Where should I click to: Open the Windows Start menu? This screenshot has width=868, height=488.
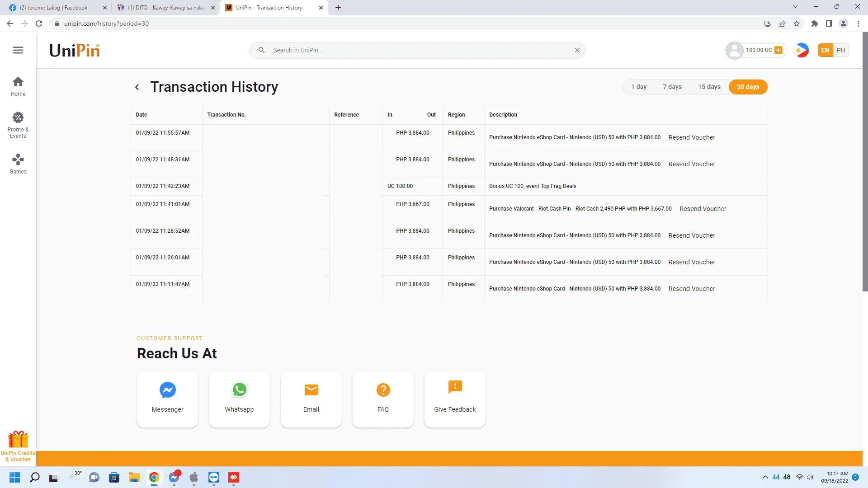(14, 477)
